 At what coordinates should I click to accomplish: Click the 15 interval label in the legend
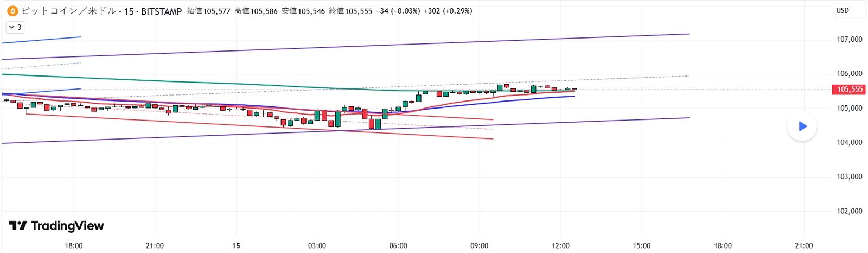coord(129,11)
